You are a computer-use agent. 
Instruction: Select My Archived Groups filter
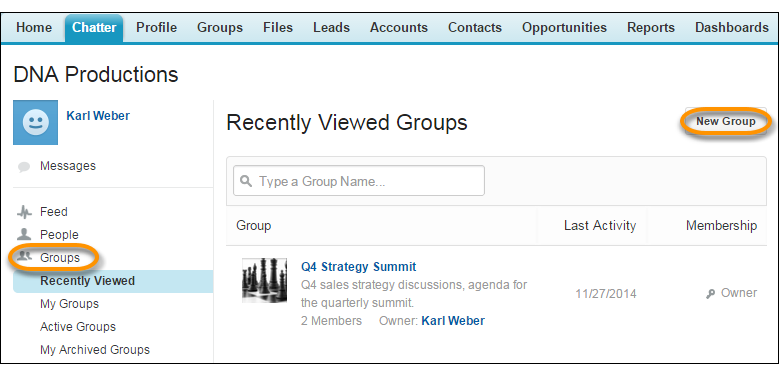95,350
